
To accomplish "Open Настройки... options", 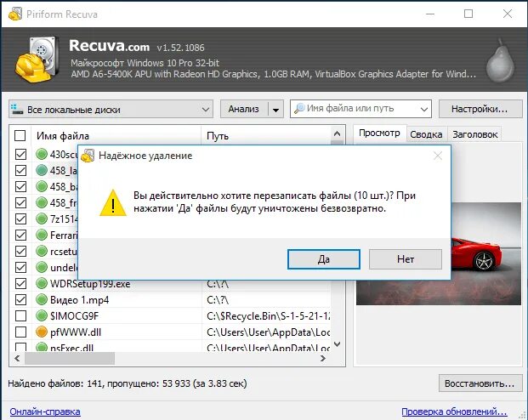I will [480, 109].
